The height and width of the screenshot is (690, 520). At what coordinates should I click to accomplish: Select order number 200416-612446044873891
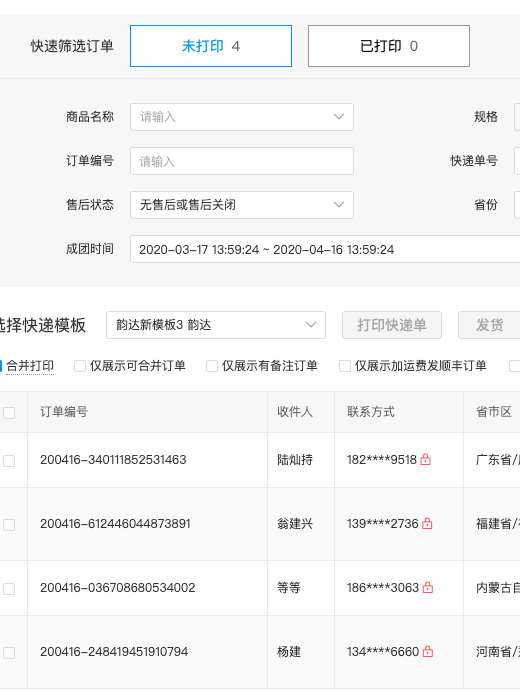pyautogui.click(x=115, y=524)
